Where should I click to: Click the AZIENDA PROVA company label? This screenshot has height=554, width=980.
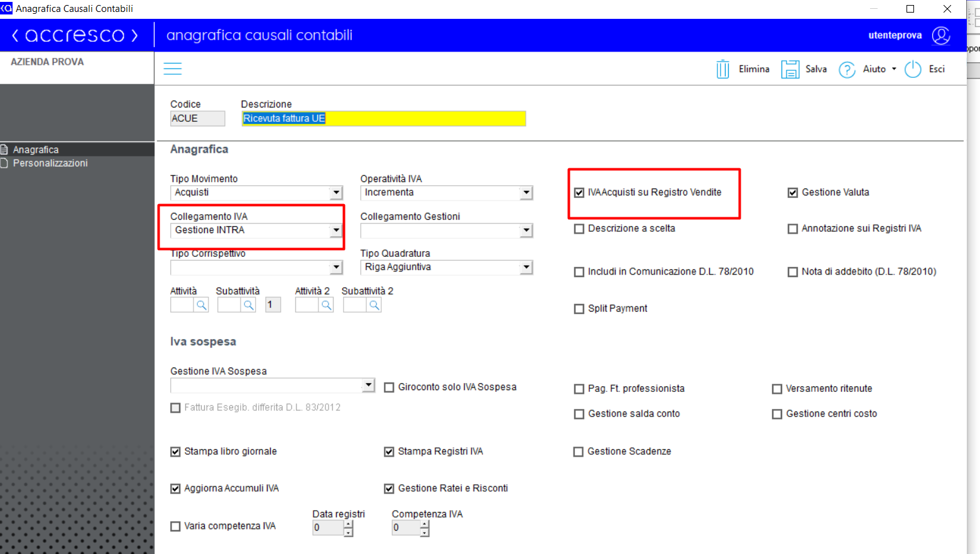point(47,62)
